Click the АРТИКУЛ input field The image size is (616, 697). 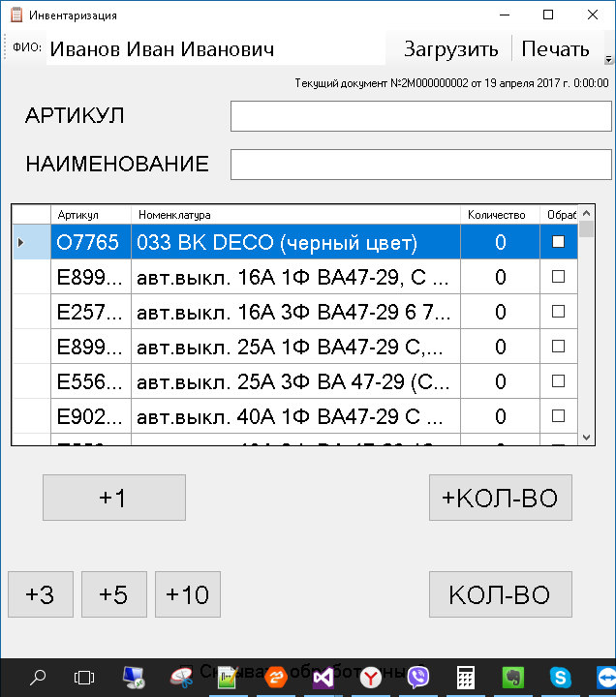[420, 116]
